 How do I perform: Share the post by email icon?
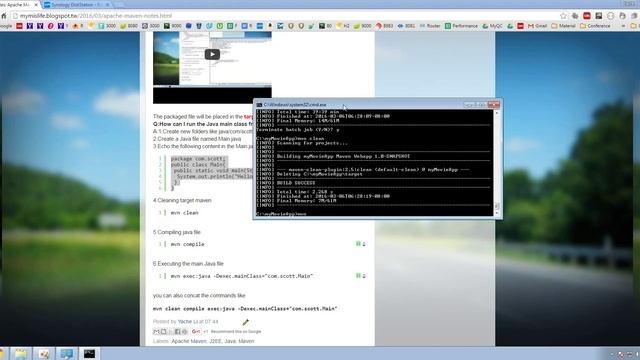coord(156,331)
